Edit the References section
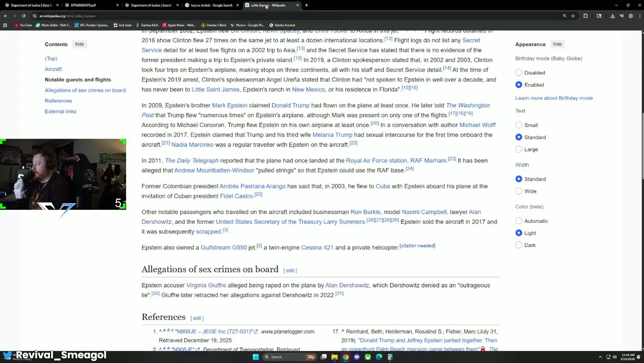Image resolution: width=644 pixels, height=363 pixels. coord(197,318)
